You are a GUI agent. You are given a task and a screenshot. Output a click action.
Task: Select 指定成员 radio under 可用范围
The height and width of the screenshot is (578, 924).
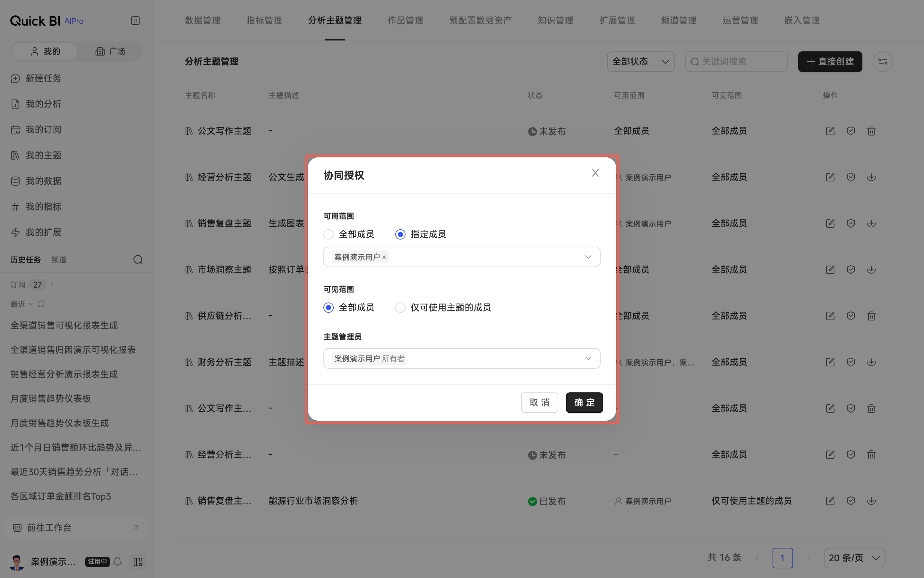[400, 234]
